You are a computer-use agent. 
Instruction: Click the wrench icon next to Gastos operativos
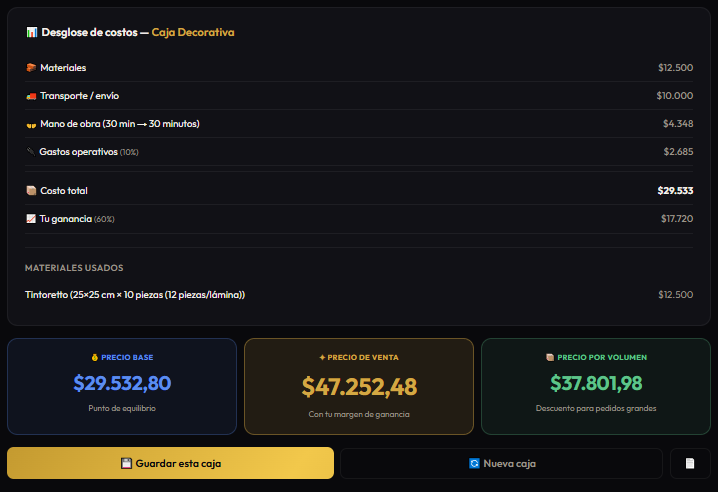pyautogui.click(x=31, y=152)
